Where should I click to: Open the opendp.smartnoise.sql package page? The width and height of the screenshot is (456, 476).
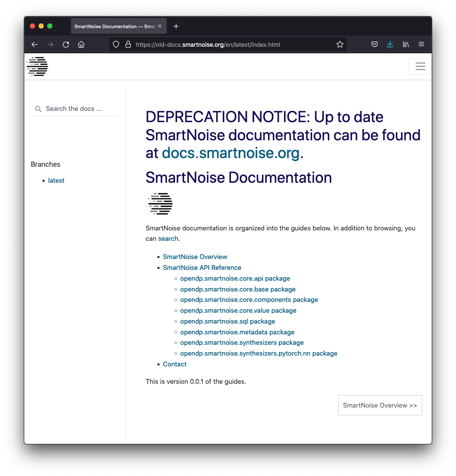(x=227, y=321)
